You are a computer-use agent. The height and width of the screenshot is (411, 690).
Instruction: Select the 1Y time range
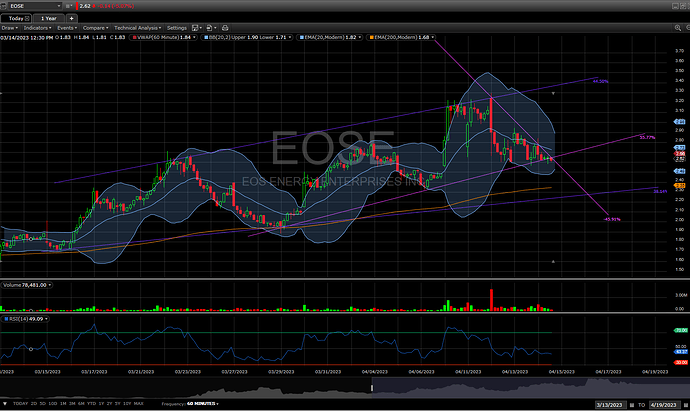pos(101,404)
